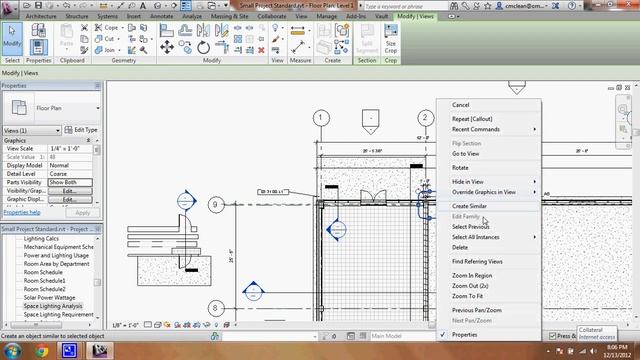Viewport: 640px width, 360px height.
Task: Click the Save icon in quick access toolbar
Action: pos(38,5)
